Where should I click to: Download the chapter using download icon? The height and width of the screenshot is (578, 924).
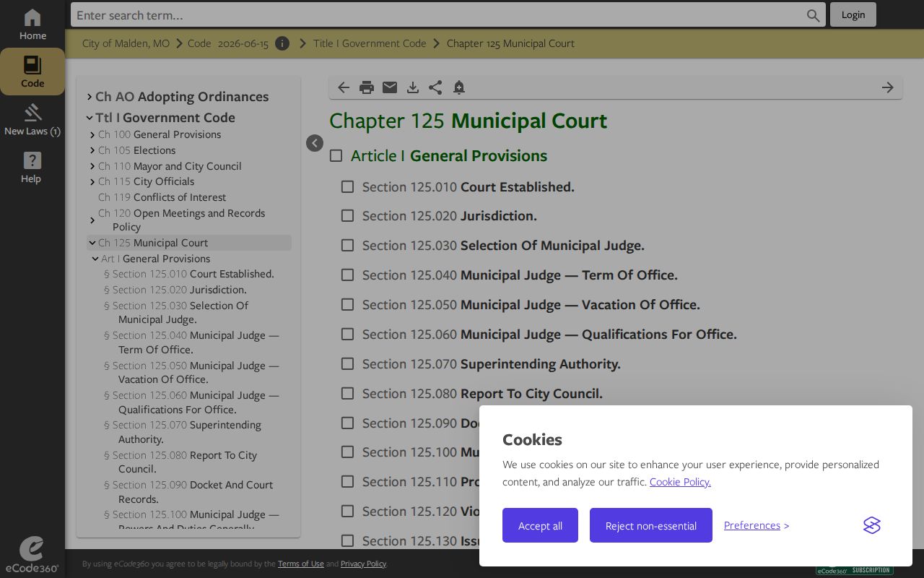pyautogui.click(x=413, y=87)
